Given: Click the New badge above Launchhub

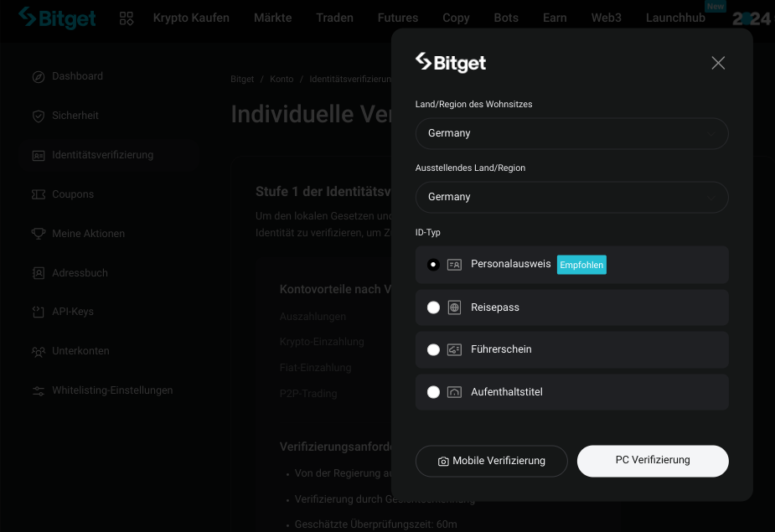Looking at the screenshot, I should point(716,6).
